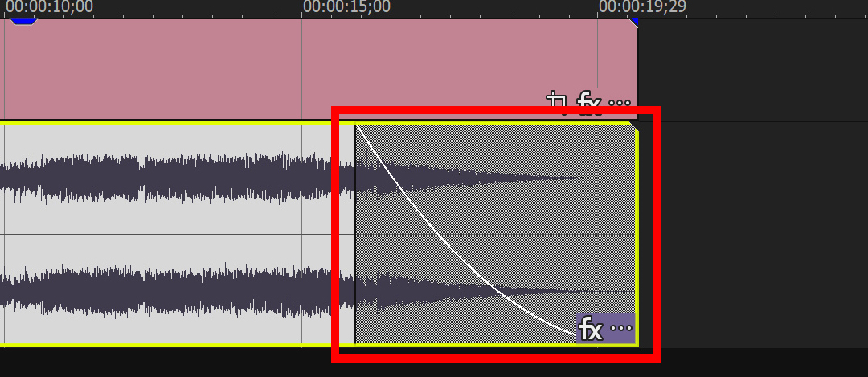Open Event Pan/Crop on the video clip
Viewport: 868px width, 377px height.
tap(558, 103)
